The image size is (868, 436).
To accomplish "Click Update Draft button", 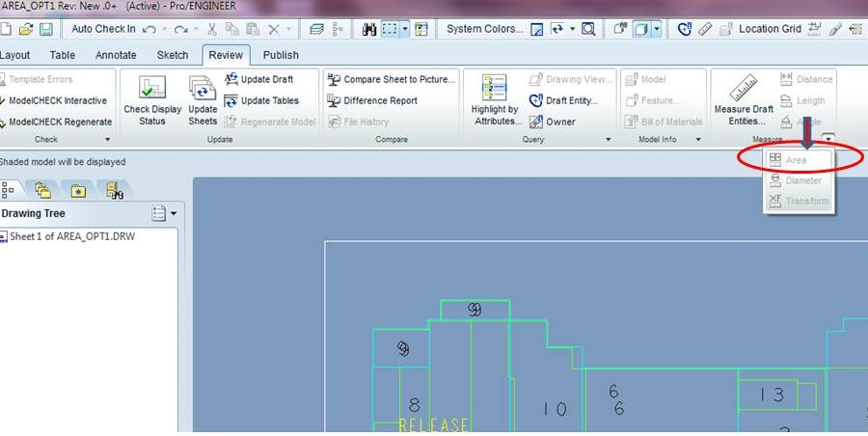I will [x=259, y=79].
